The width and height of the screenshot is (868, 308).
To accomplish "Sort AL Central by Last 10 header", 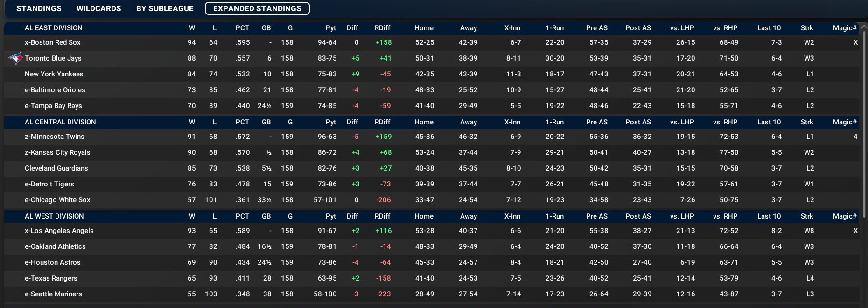I will pyautogui.click(x=769, y=122).
